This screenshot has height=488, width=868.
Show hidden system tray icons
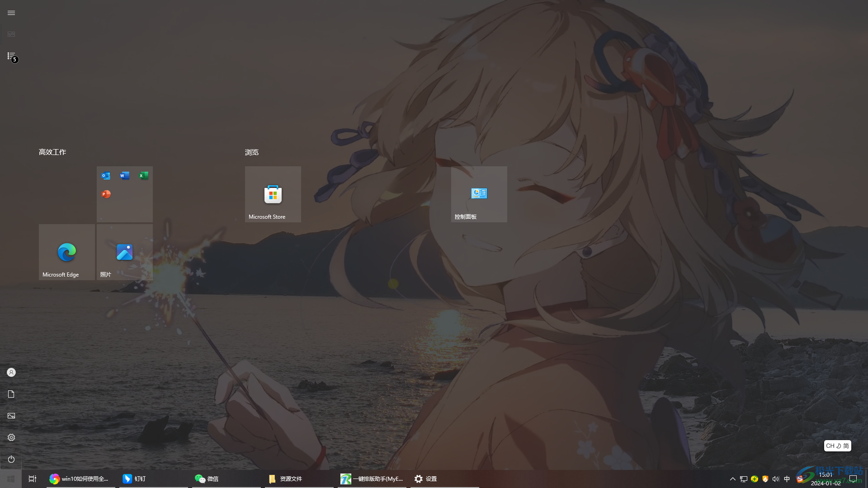733,479
